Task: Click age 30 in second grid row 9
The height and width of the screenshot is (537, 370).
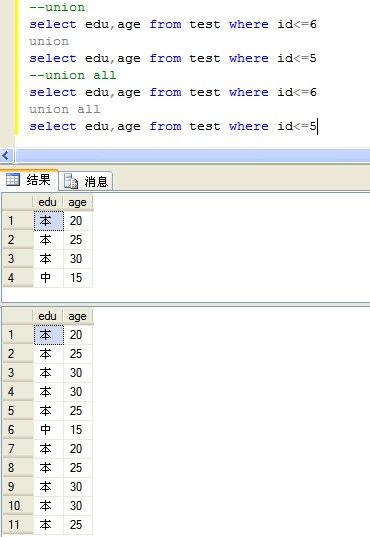Action: [78, 487]
